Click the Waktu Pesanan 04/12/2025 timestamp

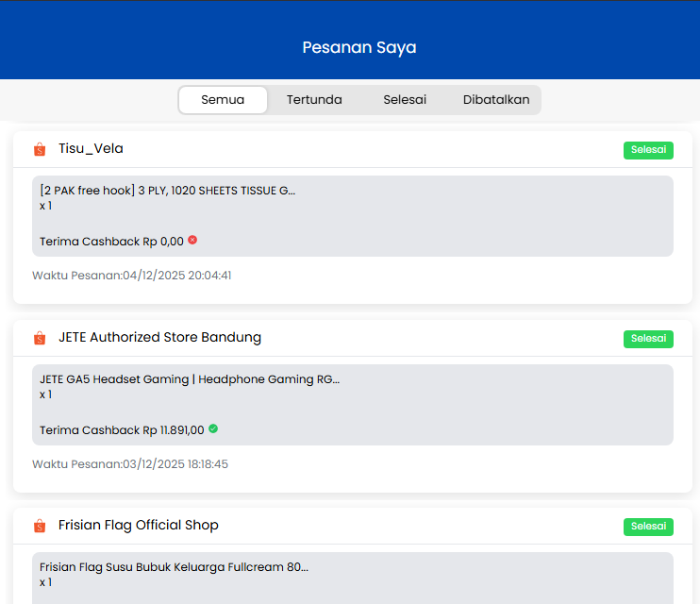(132, 276)
